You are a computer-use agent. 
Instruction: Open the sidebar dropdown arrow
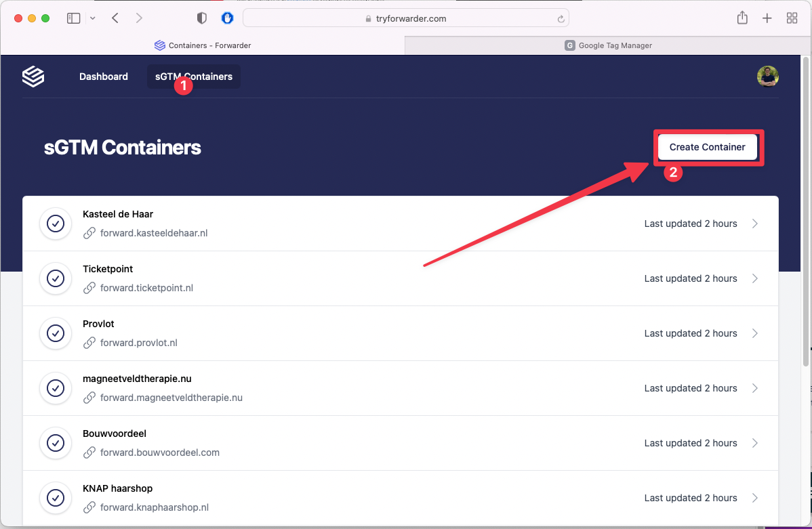coord(93,18)
